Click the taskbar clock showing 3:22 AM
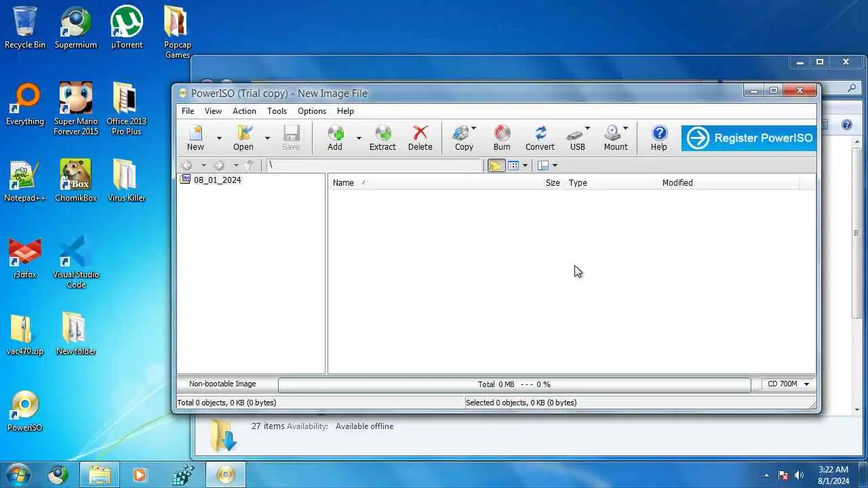 click(833, 474)
